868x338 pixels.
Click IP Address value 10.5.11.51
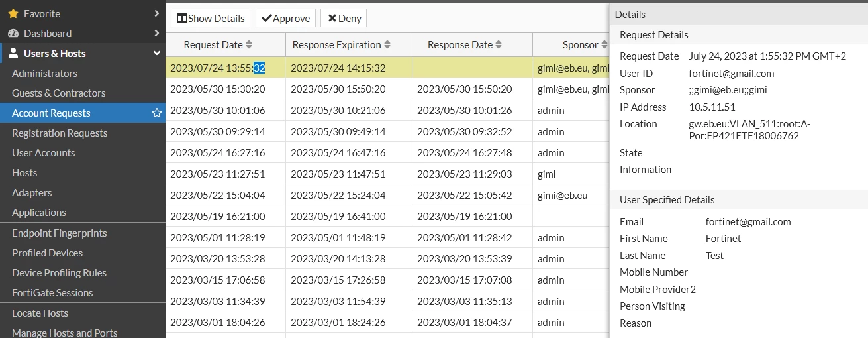pos(712,107)
